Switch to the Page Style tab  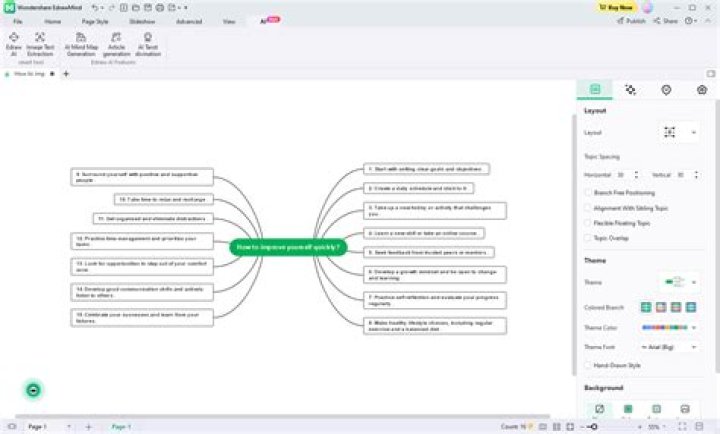coord(95,20)
